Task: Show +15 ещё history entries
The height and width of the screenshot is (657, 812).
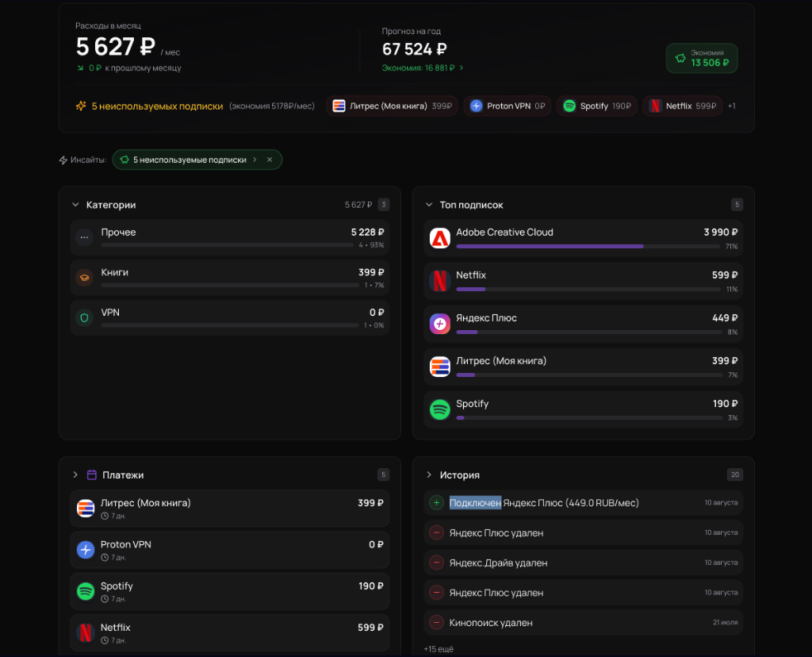Action: click(x=439, y=649)
